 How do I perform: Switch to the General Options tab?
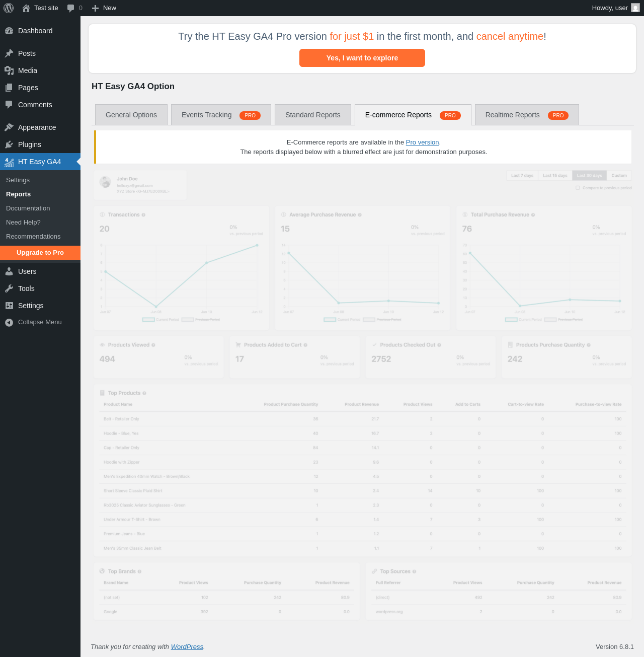tap(131, 115)
